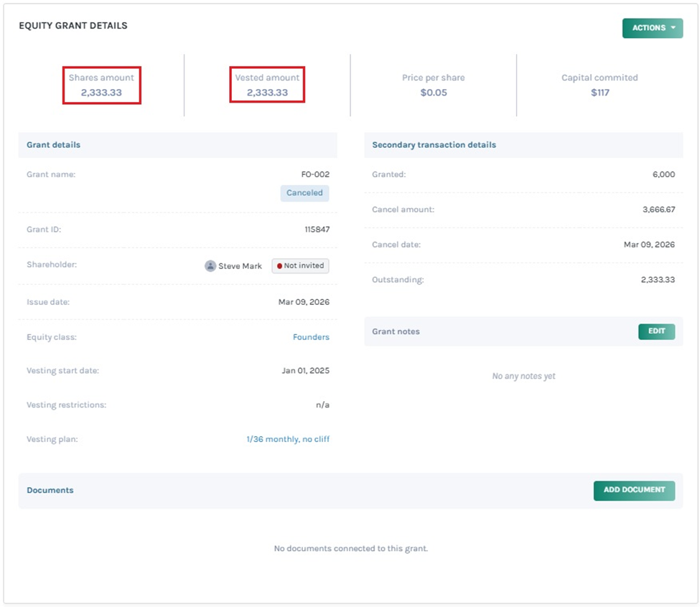Click the Capital committed value
Screen dimensions: 700x607
pos(599,93)
